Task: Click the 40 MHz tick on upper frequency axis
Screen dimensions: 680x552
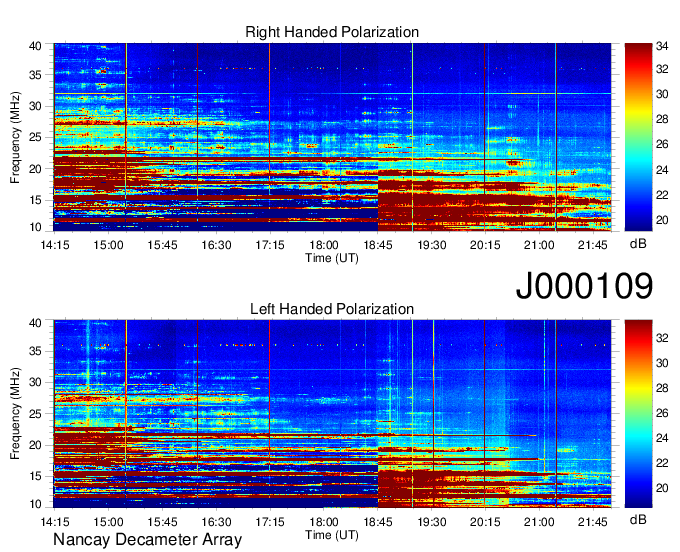Action: click(x=35, y=46)
